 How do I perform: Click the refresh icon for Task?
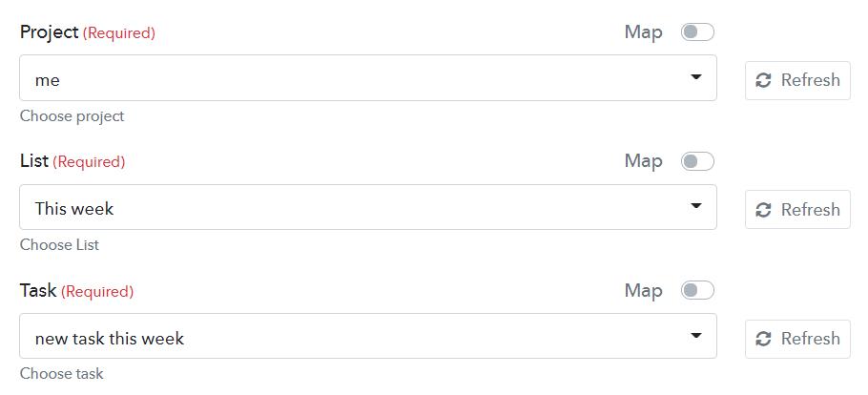[763, 339]
